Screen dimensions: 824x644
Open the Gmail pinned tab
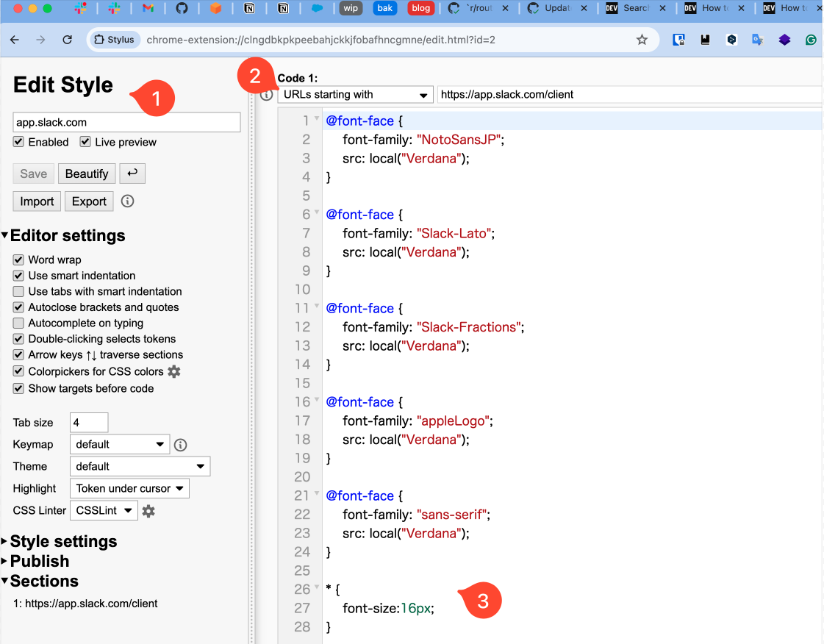[148, 8]
